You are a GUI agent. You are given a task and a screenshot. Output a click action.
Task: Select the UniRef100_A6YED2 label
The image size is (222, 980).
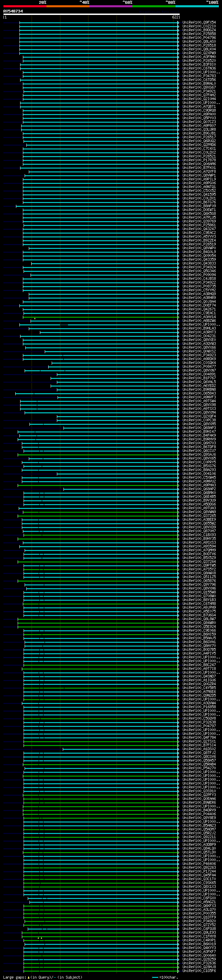pos(199,386)
